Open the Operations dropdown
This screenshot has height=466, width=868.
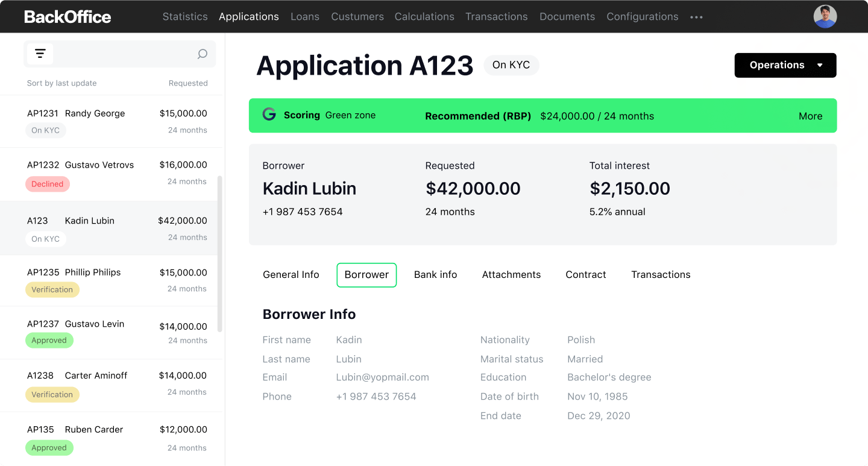[x=785, y=65]
